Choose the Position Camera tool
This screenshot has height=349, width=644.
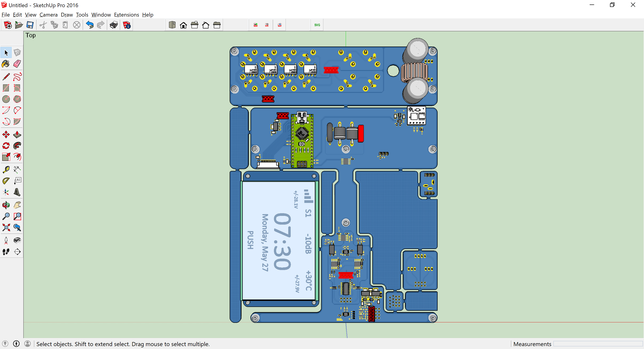click(x=6, y=240)
